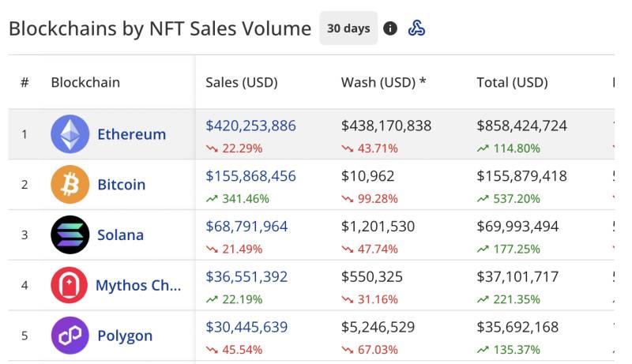Click the 341.46% sales change for Bitcoin

pos(238,198)
